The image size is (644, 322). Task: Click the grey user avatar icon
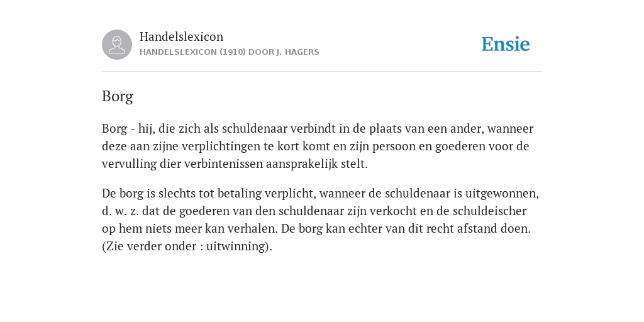(117, 45)
